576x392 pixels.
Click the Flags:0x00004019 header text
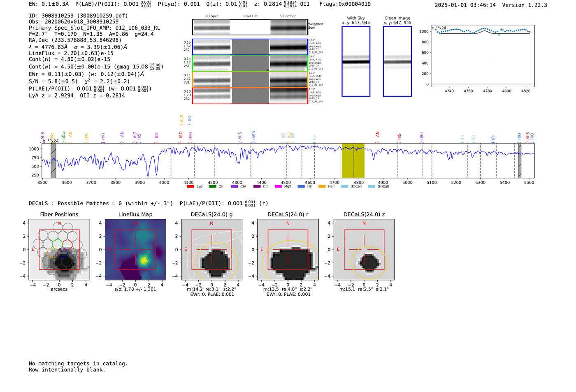pos(345,4)
